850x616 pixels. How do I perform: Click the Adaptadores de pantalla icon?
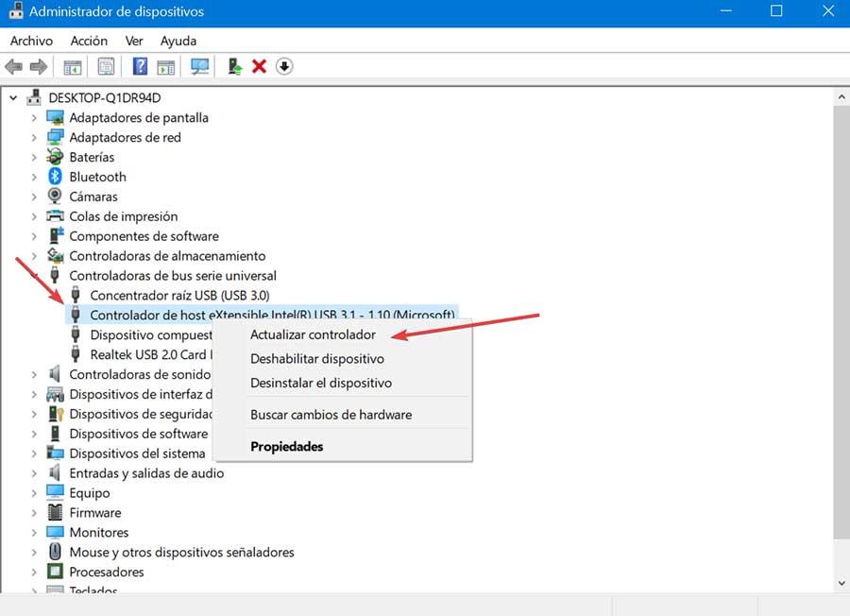tap(55, 117)
